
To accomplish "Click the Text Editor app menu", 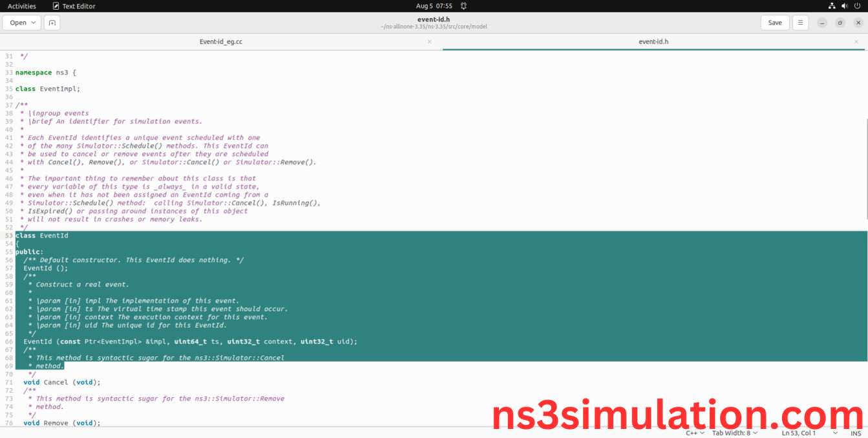I will (74, 6).
